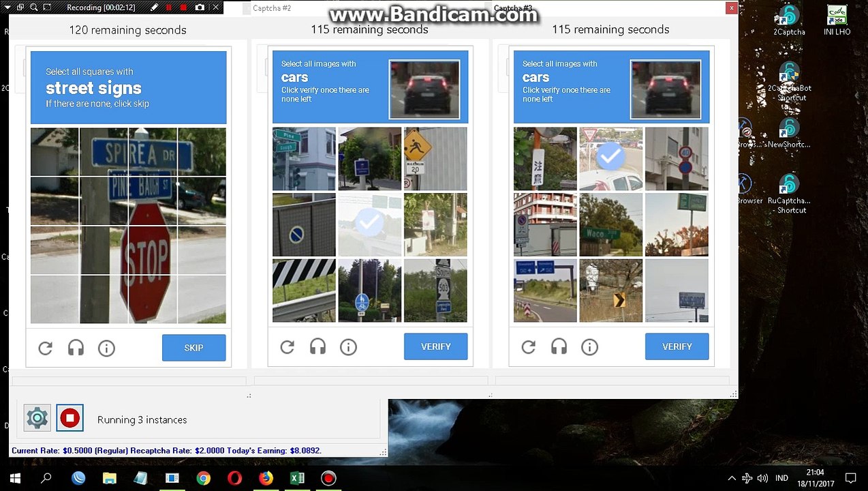This screenshot has height=491, width=868.
Task: Open Windows notification center
Action: click(850, 478)
